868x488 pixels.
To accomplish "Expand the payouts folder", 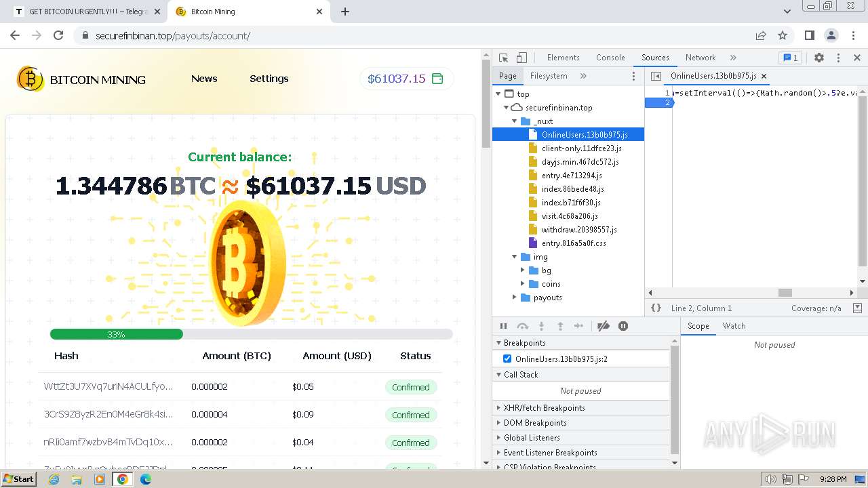I will tap(515, 298).
